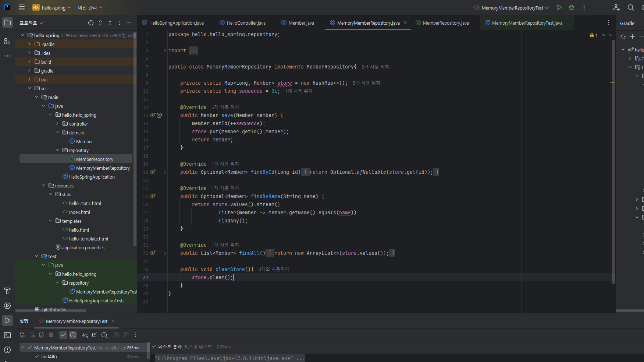This screenshot has height=362, width=644.
Task: Click Collapse All icon in test results toolbar
Action: click(x=95, y=335)
